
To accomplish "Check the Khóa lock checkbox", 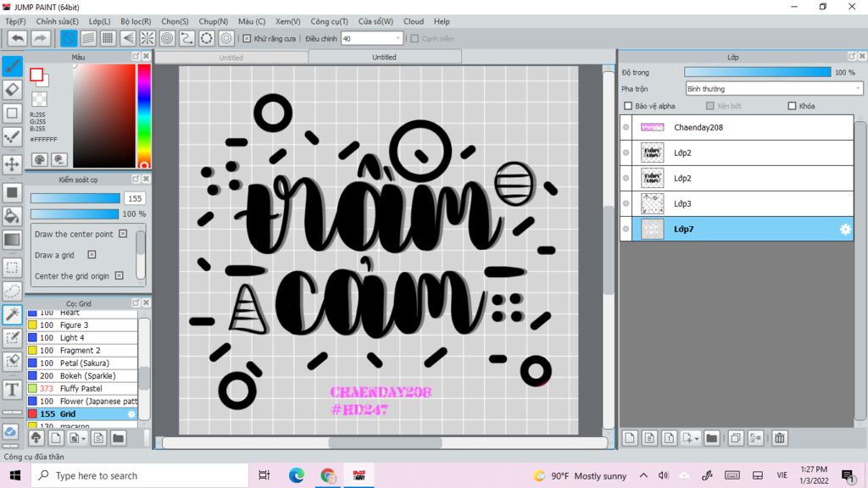I will click(792, 106).
